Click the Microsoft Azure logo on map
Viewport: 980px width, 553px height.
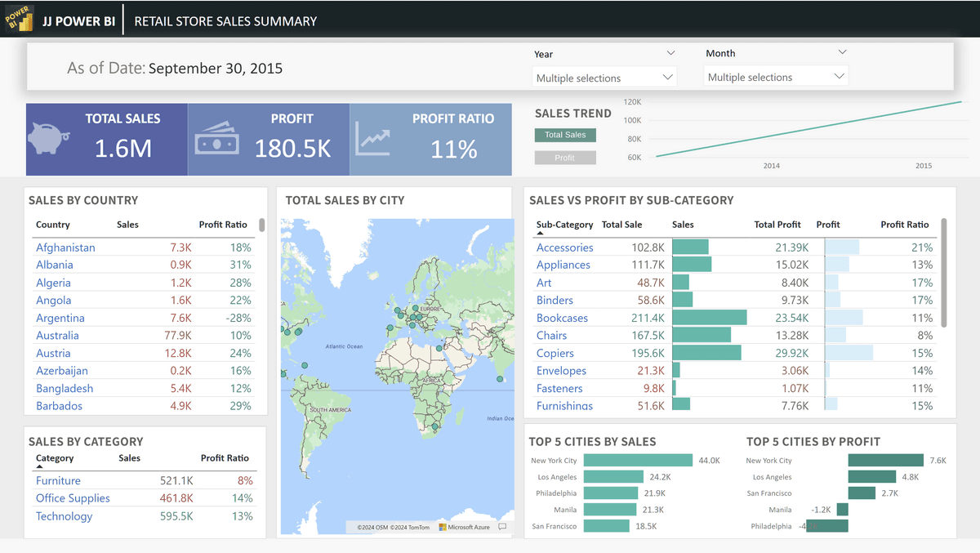pos(464,527)
